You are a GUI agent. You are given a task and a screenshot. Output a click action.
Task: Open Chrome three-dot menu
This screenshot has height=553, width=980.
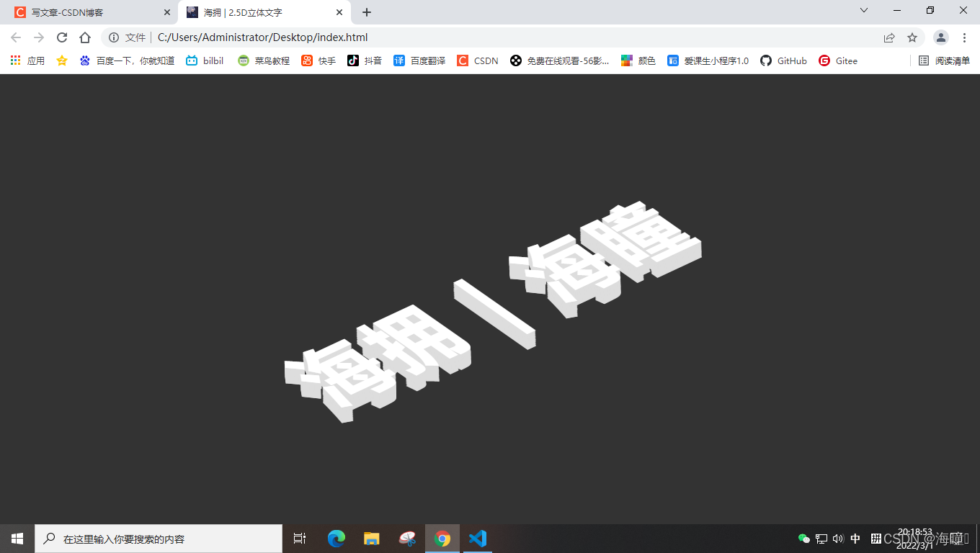[964, 37]
